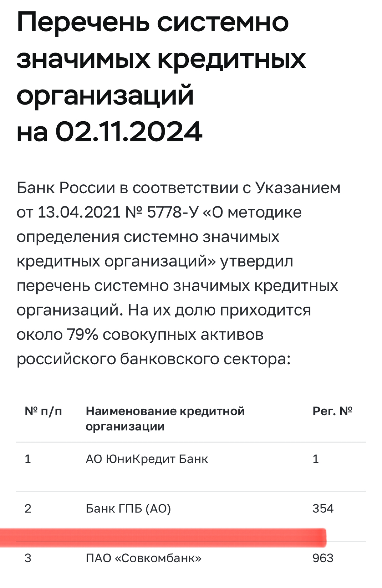Click the intro paragraph about Банк России
Viewport: 382px width, 588px height.
(x=179, y=273)
